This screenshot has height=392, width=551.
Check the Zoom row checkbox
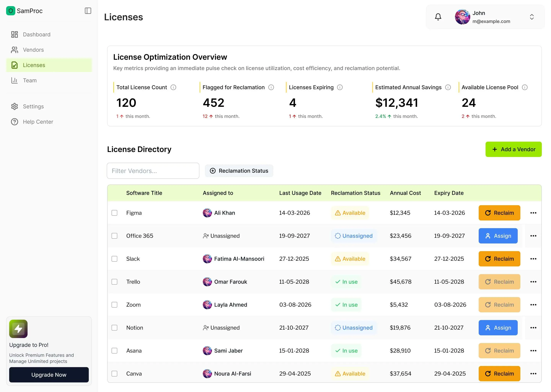(114, 305)
